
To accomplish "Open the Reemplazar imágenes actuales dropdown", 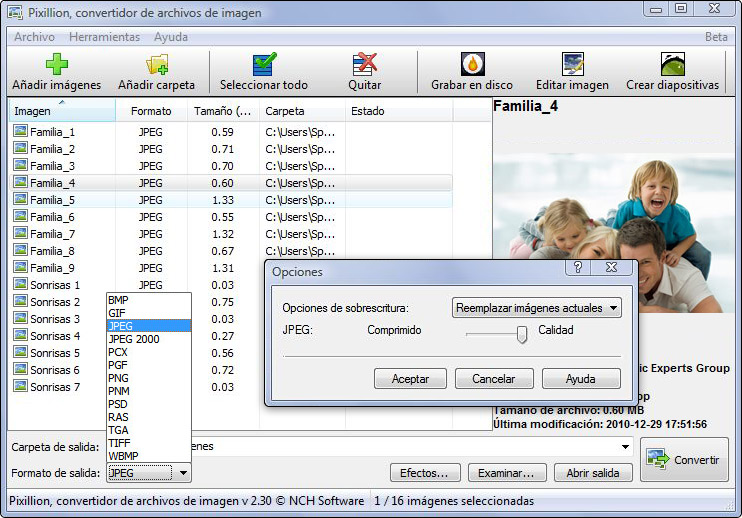I will coord(537,308).
